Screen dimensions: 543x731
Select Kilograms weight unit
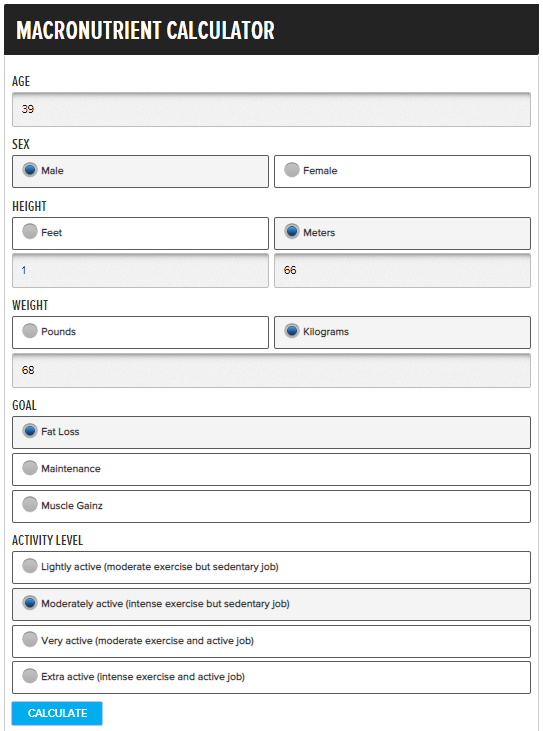pyautogui.click(x=402, y=332)
